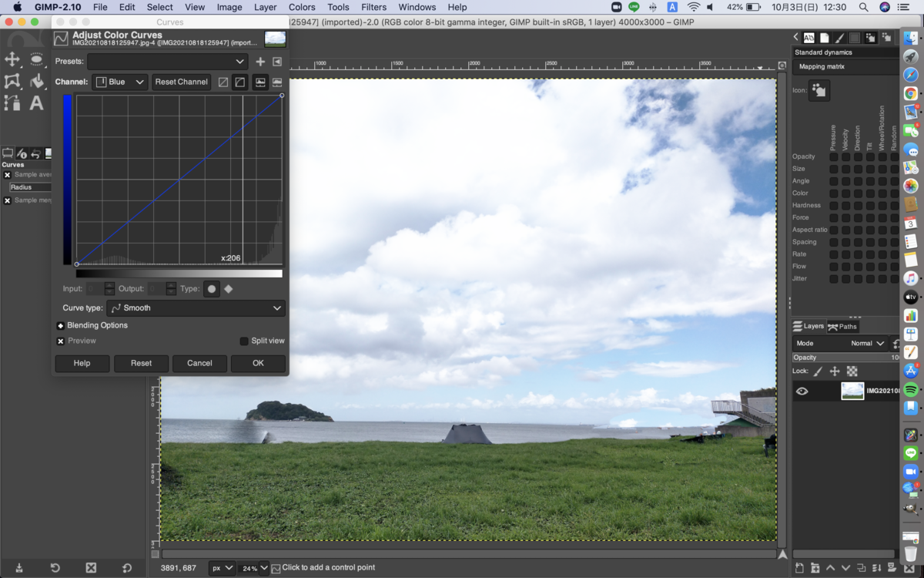The height and width of the screenshot is (578, 924).
Task: Delete tool preset icon at bottom left
Action: [x=91, y=568]
